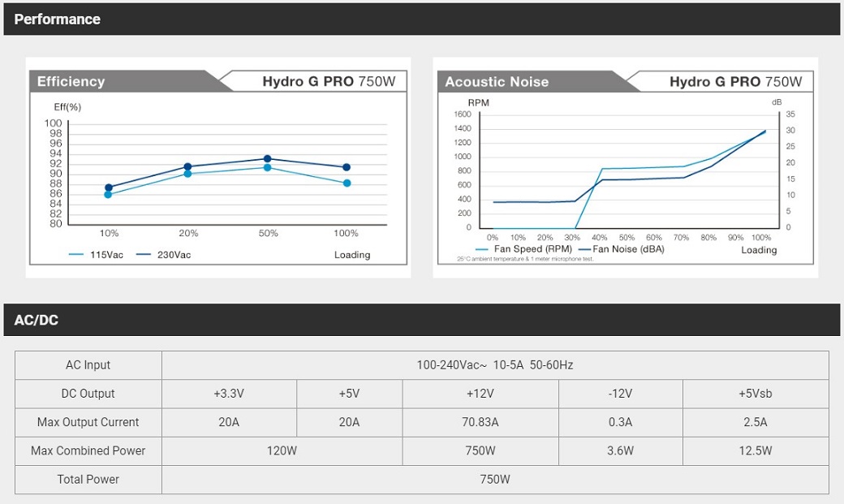Click the 115Vac data point at 50% loading
Viewport: 844px width, 504px height.
point(268,167)
